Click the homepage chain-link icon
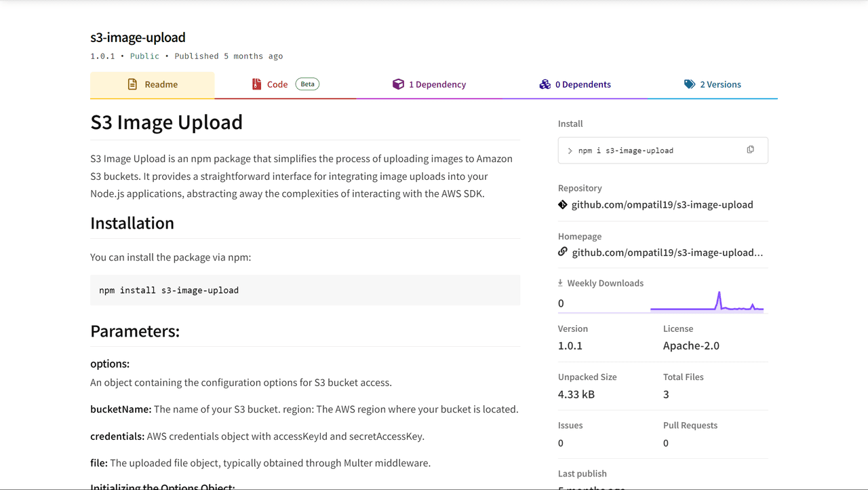The width and height of the screenshot is (868, 490). [x=563, y=252]
